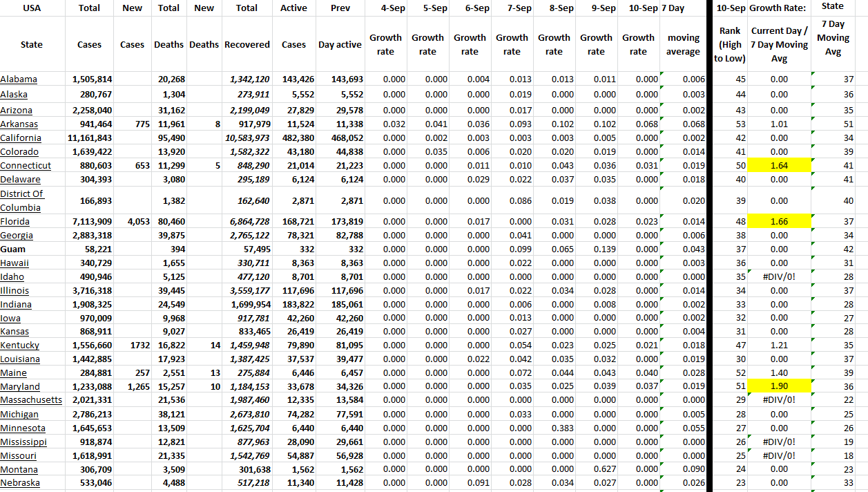Click the yellow 1.66 Florida growth cell

click(x=779, y=222)
